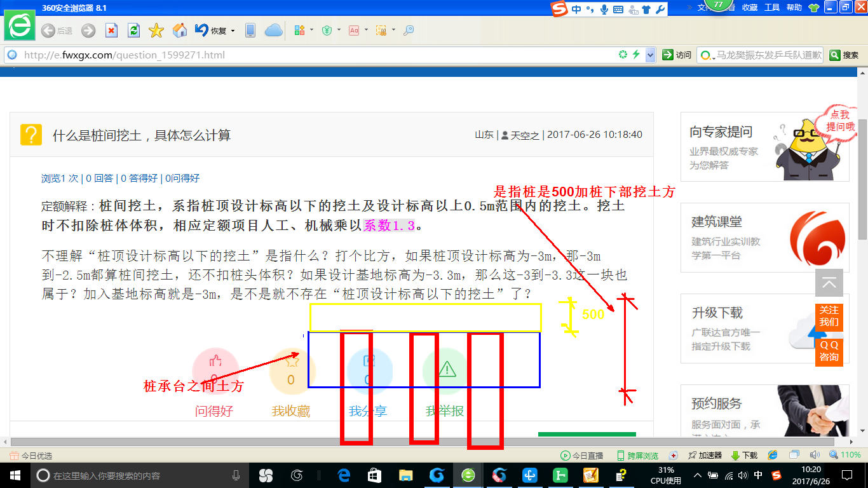Expand the extensions icon dropdown arrow
868x488 pixels.
311,30
